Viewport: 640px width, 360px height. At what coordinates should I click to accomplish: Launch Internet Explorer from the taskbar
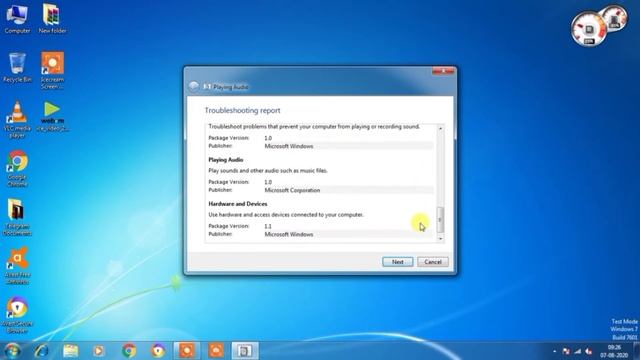pos(41,351)
